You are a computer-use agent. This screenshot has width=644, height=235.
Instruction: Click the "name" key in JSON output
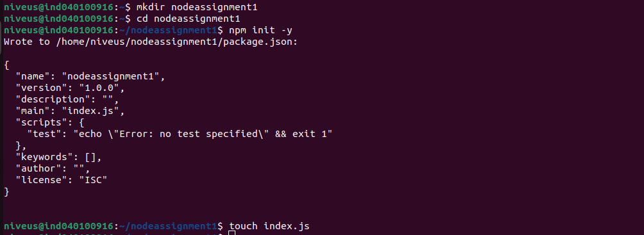click(x=33, y=76)
